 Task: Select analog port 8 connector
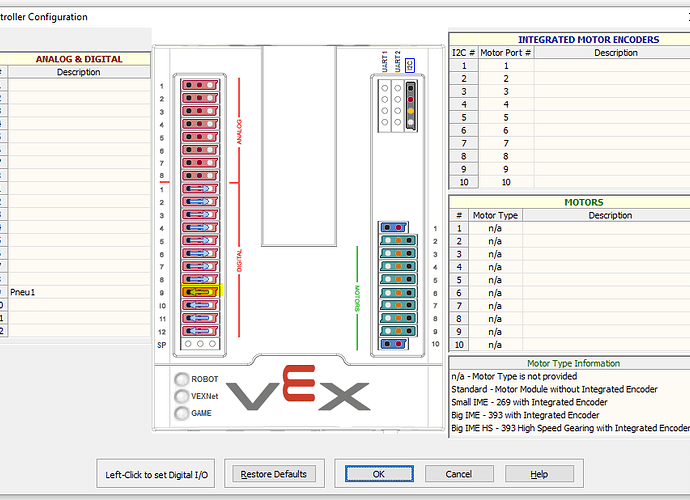[x=200, y=176]
